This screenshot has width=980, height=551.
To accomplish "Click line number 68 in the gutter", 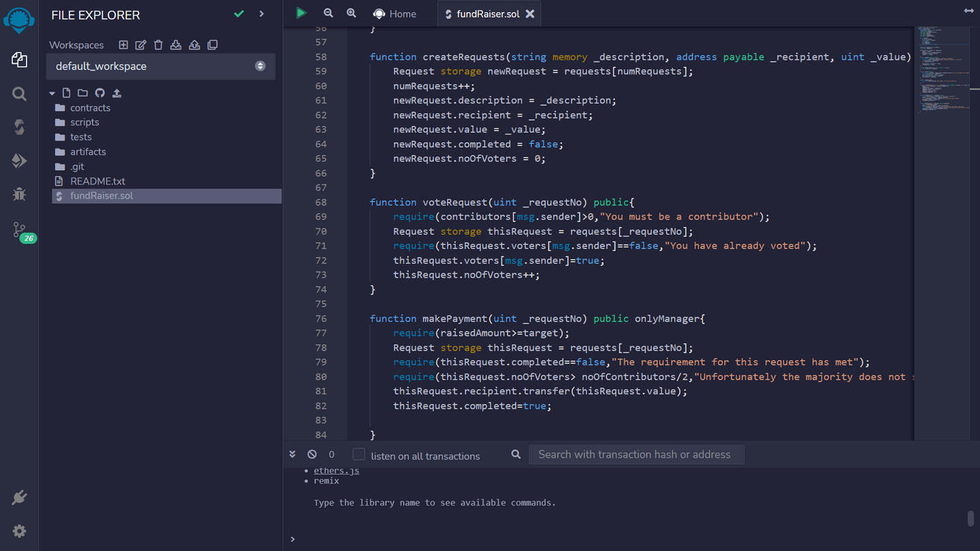I will (x=321, y=202).
